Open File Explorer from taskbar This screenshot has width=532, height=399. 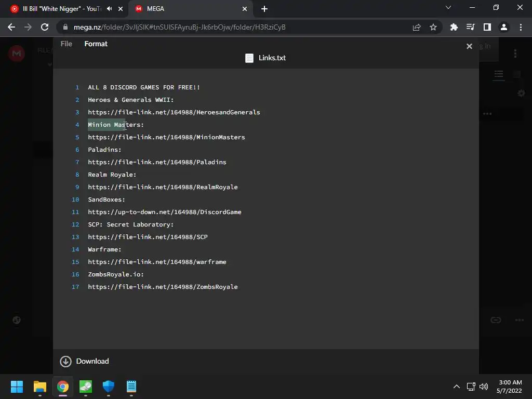pyautogui.click(x=39, y=387)
